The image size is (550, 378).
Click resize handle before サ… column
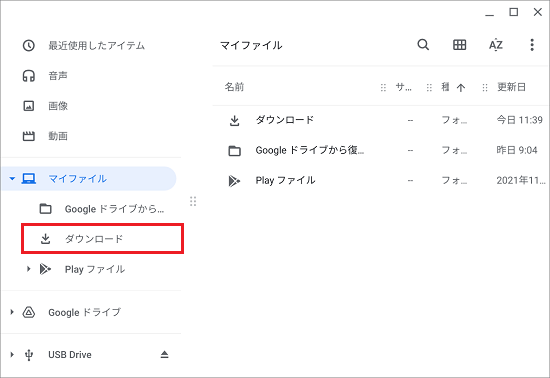pos(383,87)
